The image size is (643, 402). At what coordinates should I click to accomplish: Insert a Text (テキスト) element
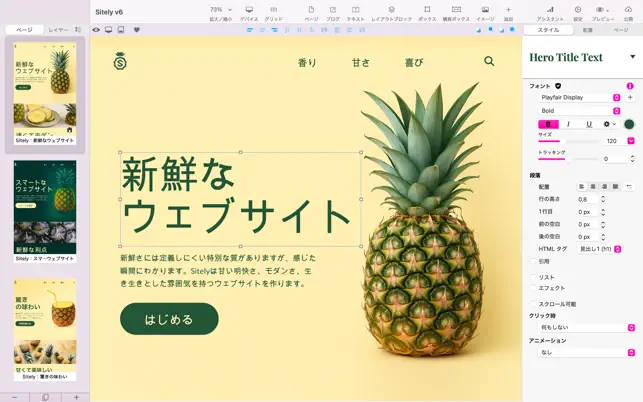(356, 13)
